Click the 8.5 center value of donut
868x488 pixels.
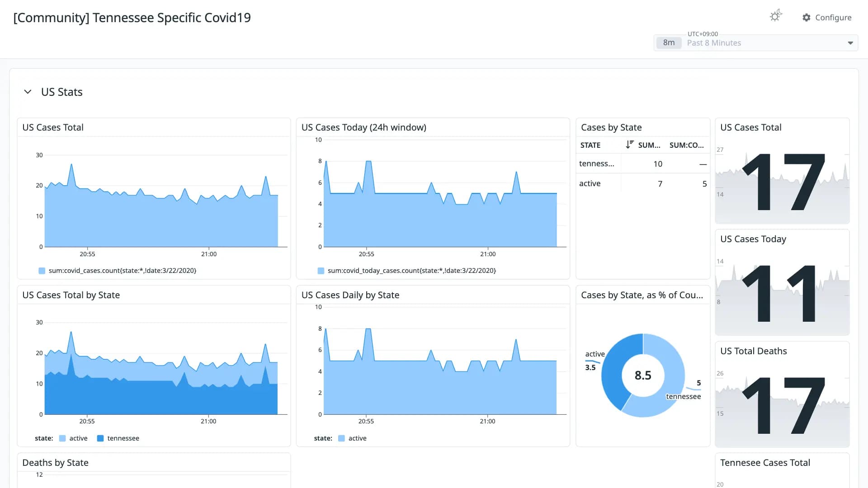click(x=643, y=375)
